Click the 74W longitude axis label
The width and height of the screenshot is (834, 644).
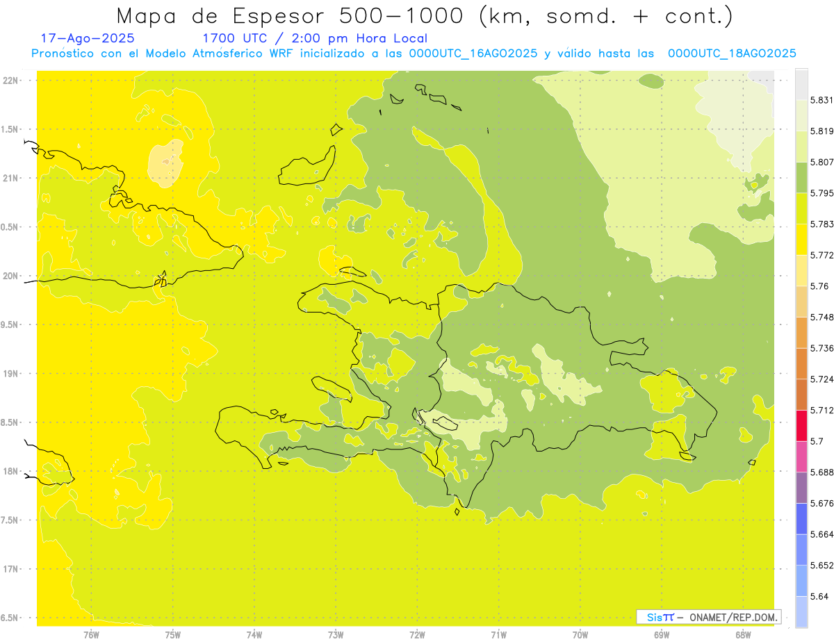pos(254,634)
